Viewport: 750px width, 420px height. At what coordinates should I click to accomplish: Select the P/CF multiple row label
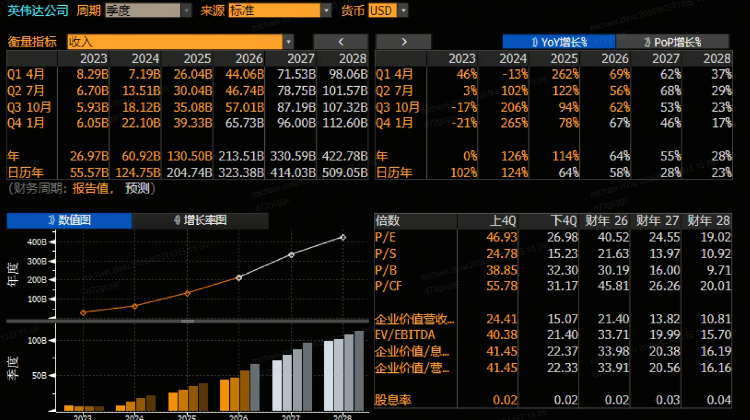pyautogui.click(x=389, y=285)
